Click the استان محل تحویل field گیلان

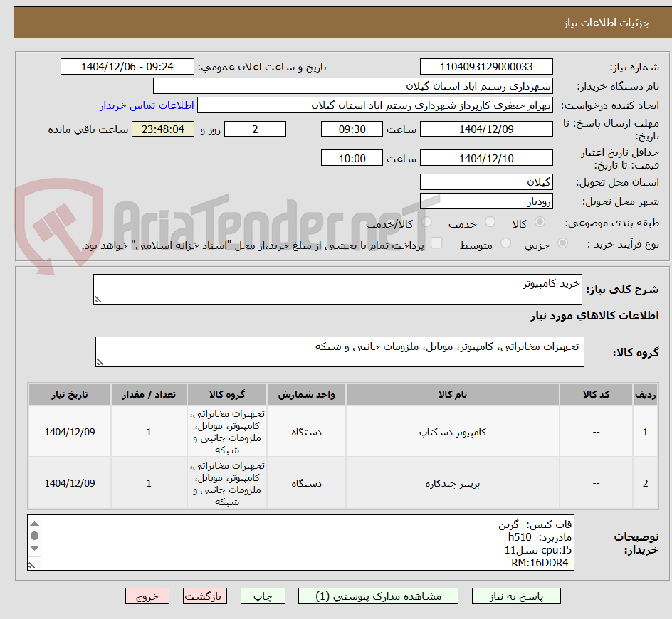coord(486,182)
